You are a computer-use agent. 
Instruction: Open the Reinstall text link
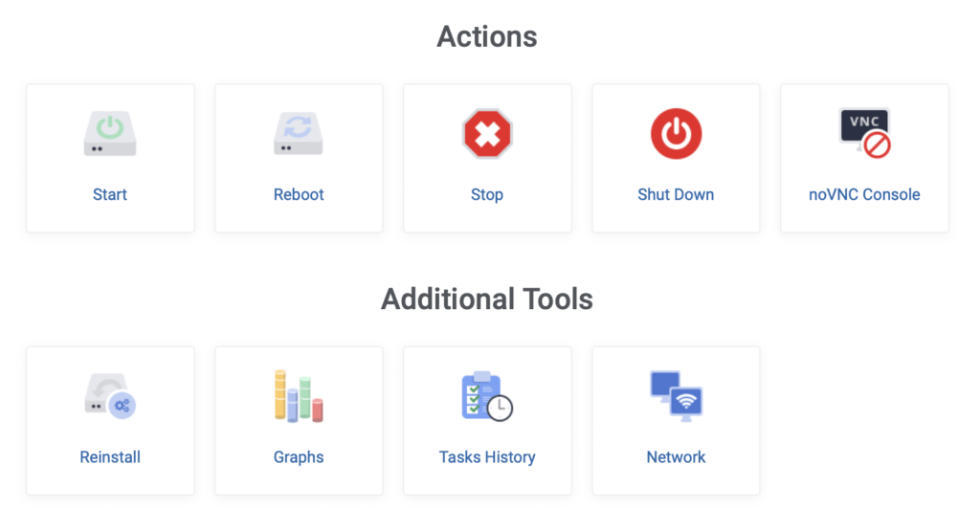click(110, 456)
